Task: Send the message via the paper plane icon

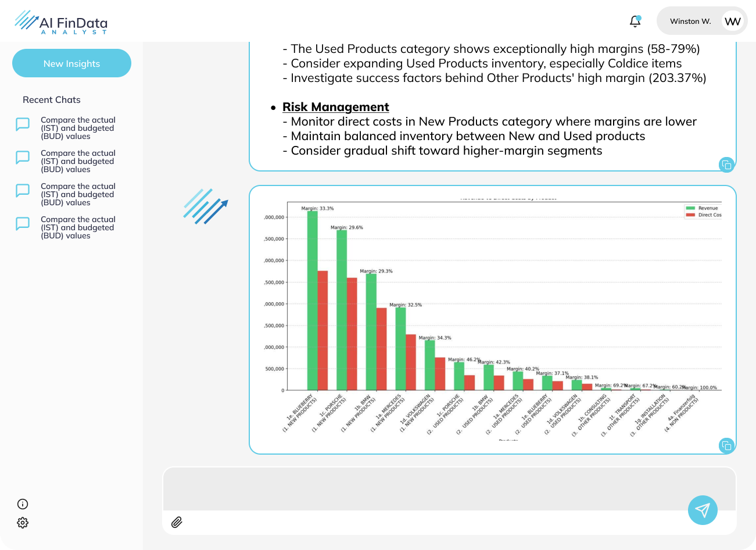Action: tap(703, 510)
